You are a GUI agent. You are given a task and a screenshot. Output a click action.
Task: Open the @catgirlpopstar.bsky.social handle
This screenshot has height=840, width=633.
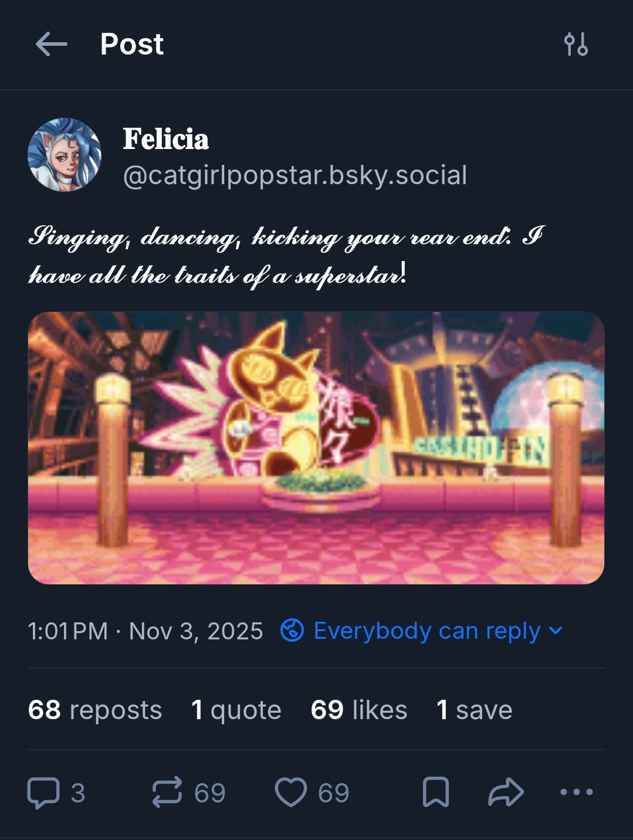point(295,175)
